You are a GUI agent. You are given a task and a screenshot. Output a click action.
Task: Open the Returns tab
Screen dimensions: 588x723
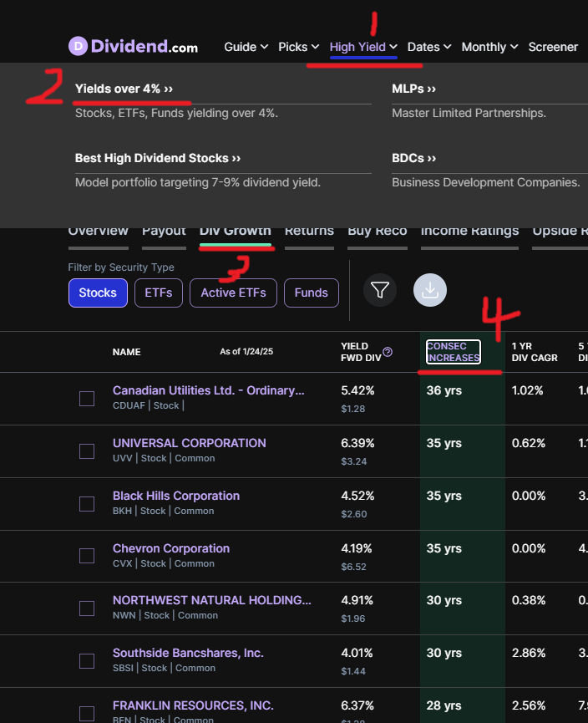(309, 232)
